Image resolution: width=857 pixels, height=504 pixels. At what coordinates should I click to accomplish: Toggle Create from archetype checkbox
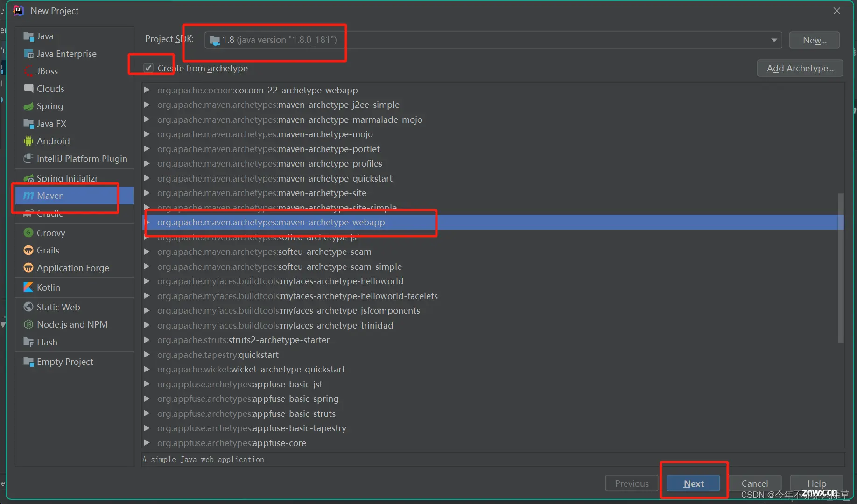click(148, 68)
